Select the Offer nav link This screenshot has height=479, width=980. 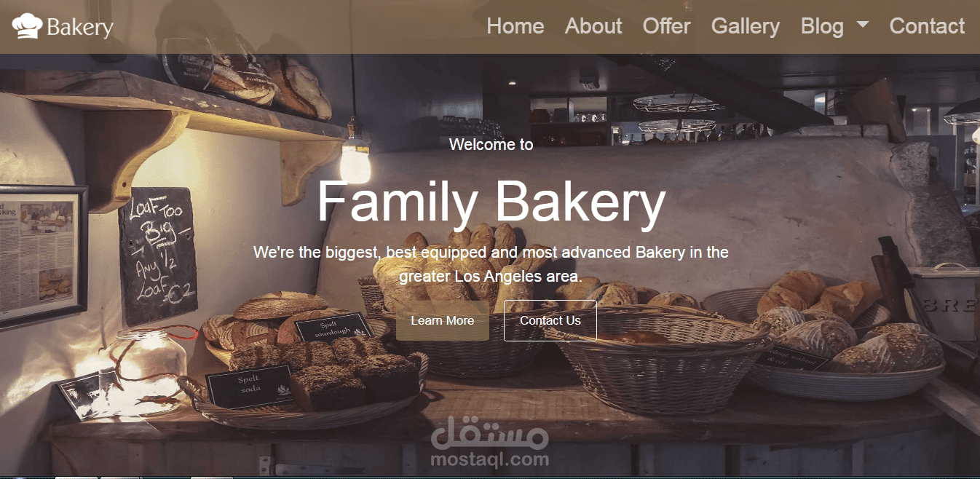pos(666,26)
